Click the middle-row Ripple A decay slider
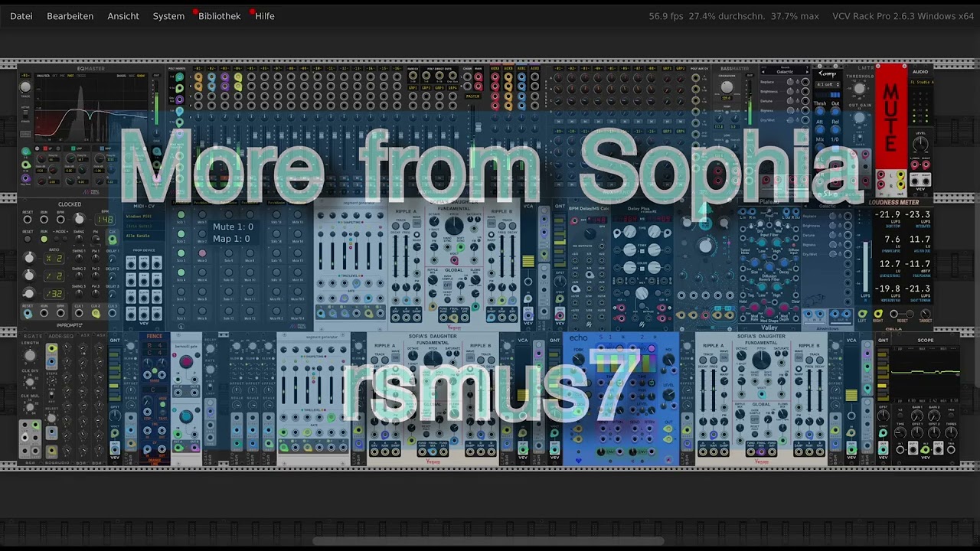The image size is (980, 551). (x=395, y=256)
